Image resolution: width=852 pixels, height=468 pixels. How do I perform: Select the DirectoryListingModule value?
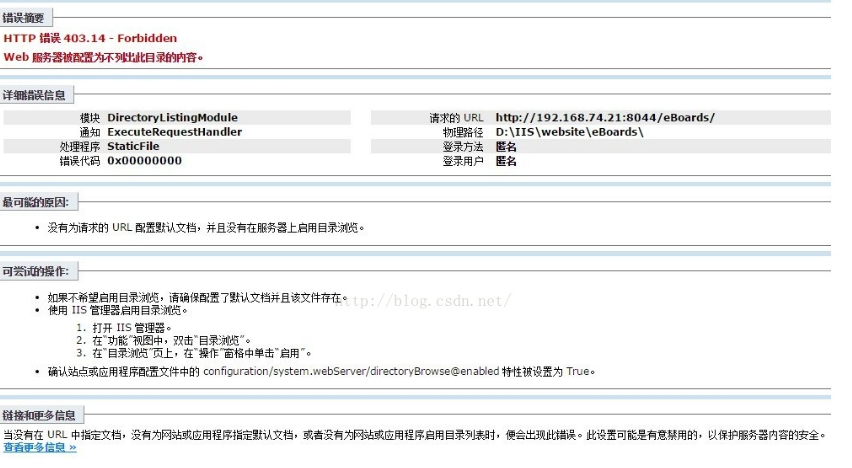point(172,117)
